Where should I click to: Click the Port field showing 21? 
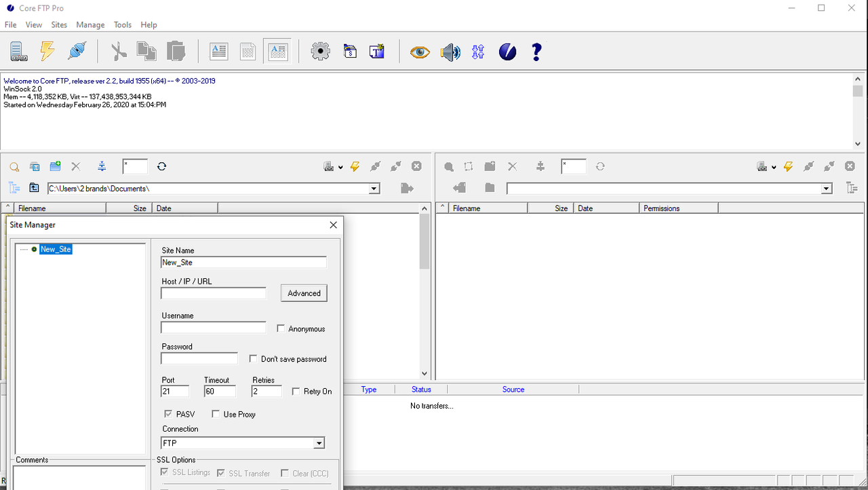click(175, 392)
